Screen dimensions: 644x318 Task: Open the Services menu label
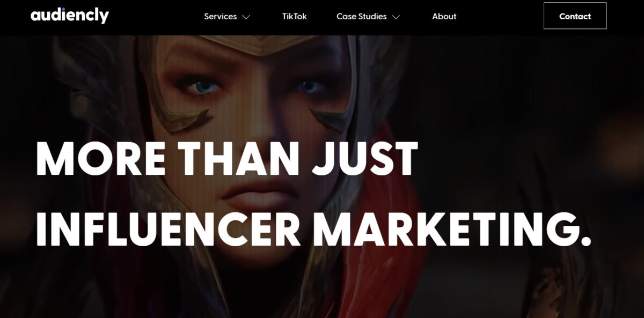point(220,17)
